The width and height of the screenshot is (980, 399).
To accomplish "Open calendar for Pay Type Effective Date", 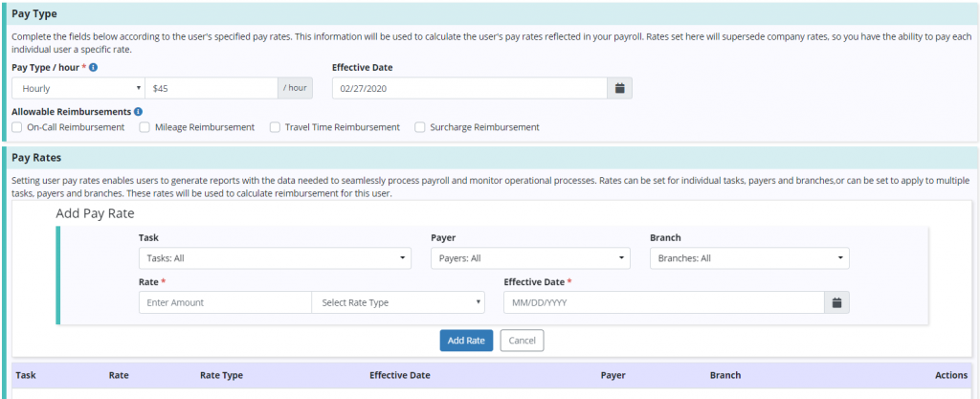I will coord(619,88).
